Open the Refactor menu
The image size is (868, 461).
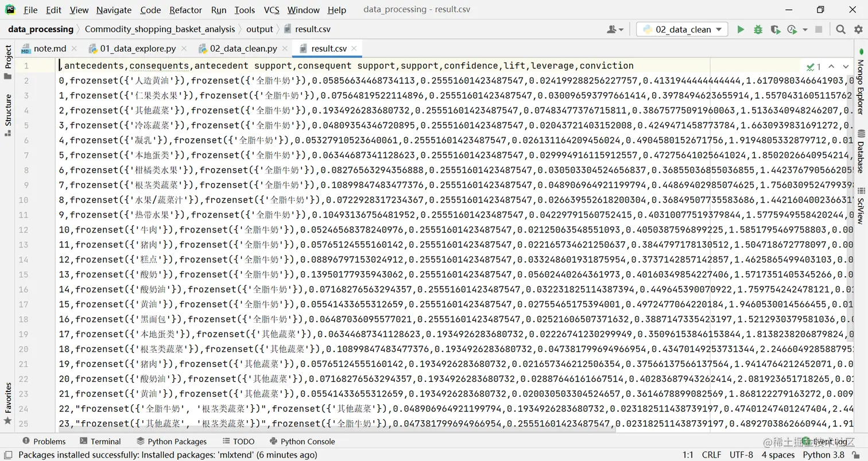click(x=185, y=10)
